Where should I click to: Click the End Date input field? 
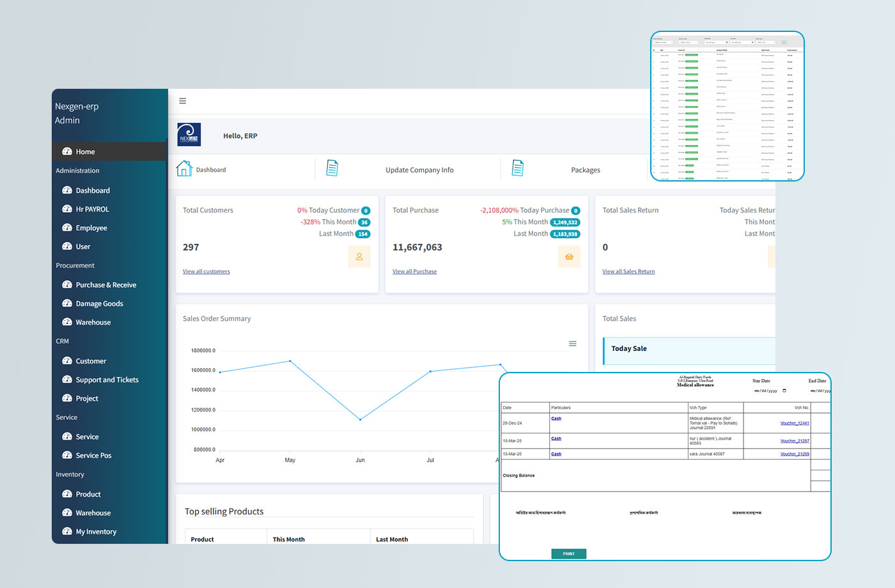pyautogui.click(x=820, y=391)
